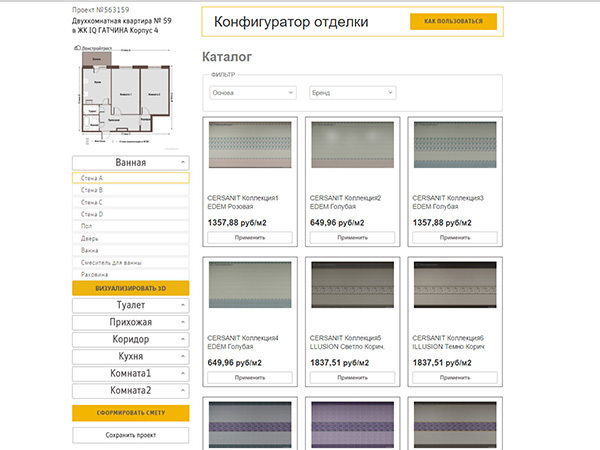Click price '1357,88 руб/м2' of Коллекция1

click(237, 223)
